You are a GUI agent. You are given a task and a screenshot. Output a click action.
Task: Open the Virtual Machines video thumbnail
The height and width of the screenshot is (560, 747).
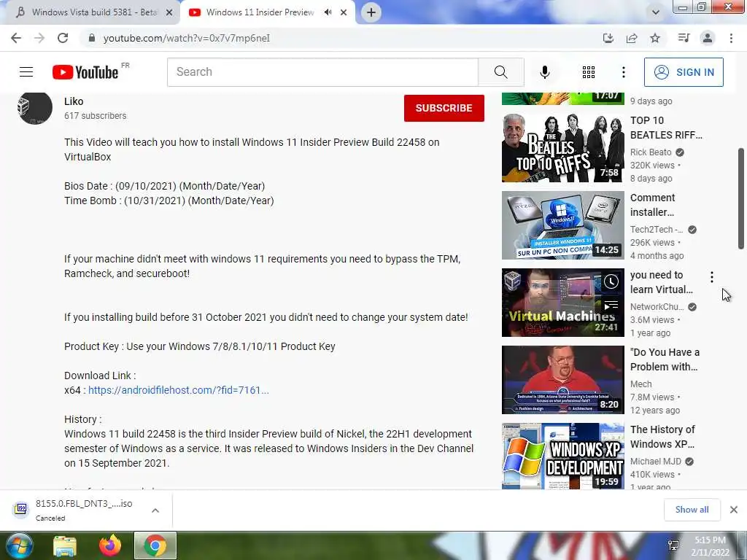(x=562, y=303)
